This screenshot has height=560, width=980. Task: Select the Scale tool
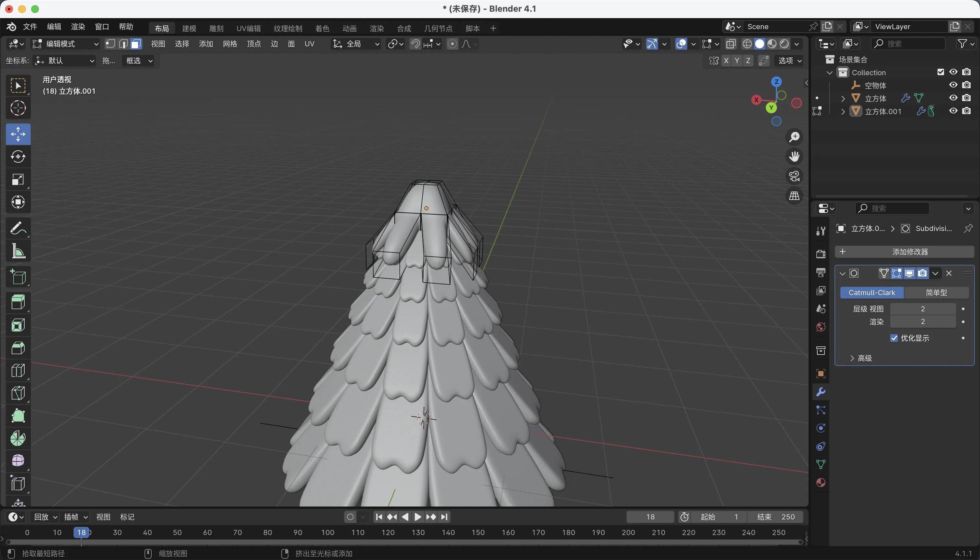point(18,180)
